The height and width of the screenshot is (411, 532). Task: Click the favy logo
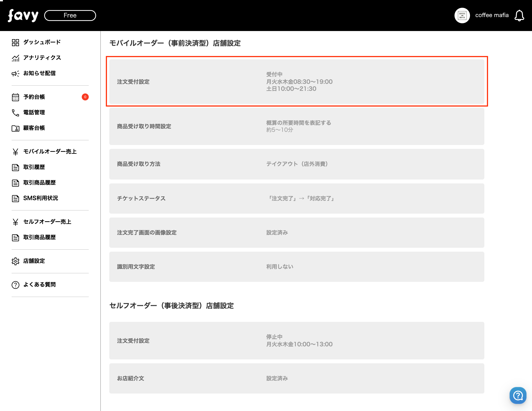click(23, 15)
